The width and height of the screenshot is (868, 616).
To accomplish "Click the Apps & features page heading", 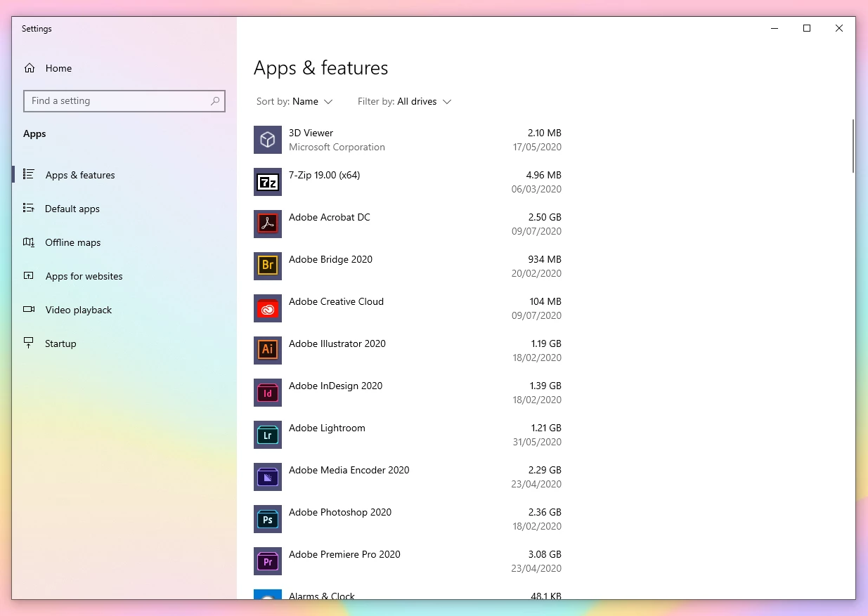I will click(x=320, y=68).
